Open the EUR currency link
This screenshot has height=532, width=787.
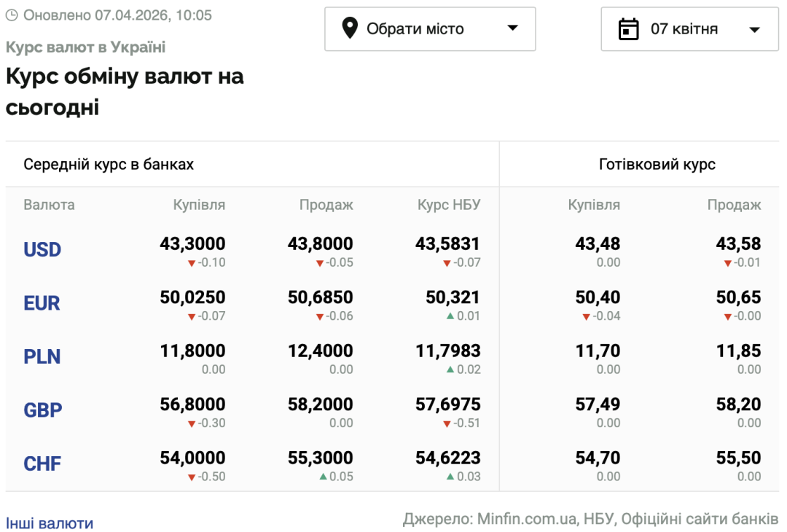(x=42, y=303)
